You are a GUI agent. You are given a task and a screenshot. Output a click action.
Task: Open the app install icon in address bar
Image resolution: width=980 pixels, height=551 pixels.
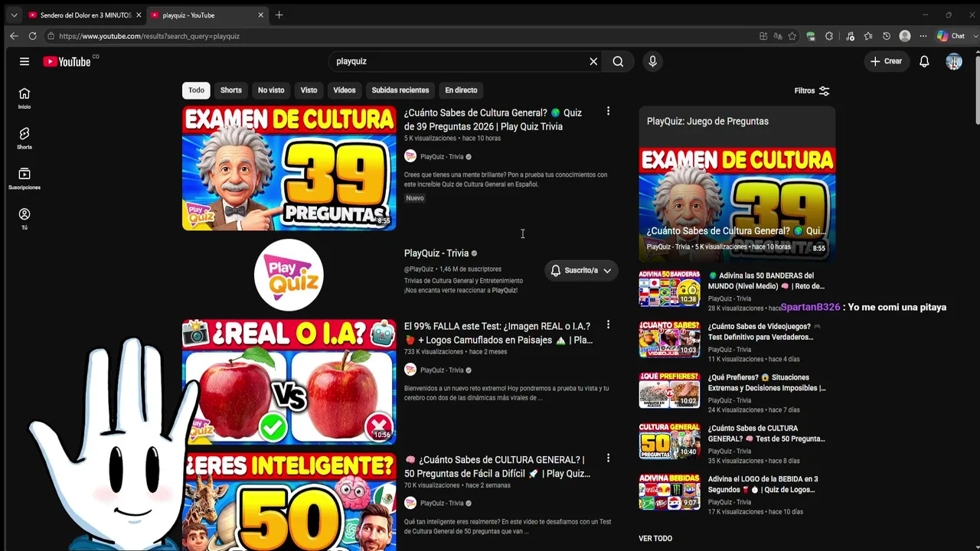(x=763, y=36)
